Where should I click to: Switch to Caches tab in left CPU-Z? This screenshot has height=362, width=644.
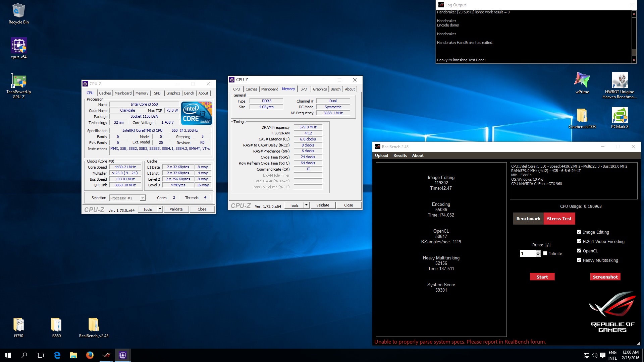[x=105, y=93]
